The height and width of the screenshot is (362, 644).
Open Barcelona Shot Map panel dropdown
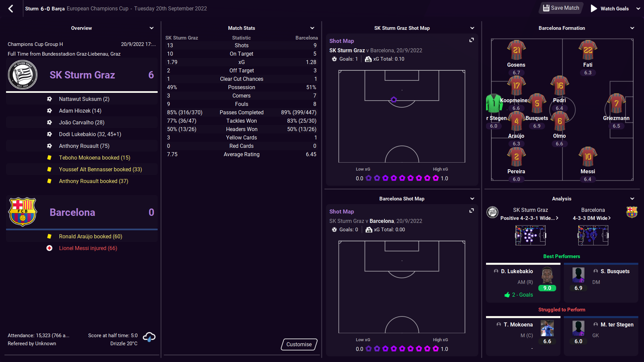[472, 199]
